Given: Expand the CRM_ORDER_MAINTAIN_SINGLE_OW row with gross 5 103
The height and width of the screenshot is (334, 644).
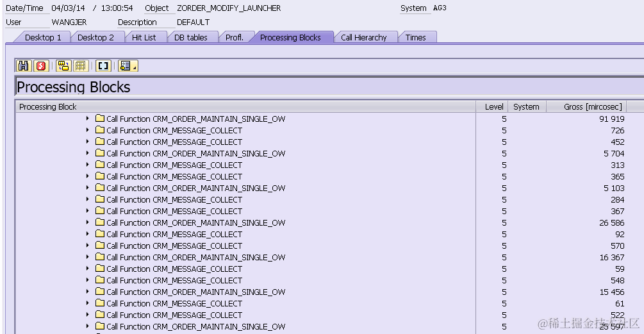Looking at the screenshot, I should coord(87,187).
